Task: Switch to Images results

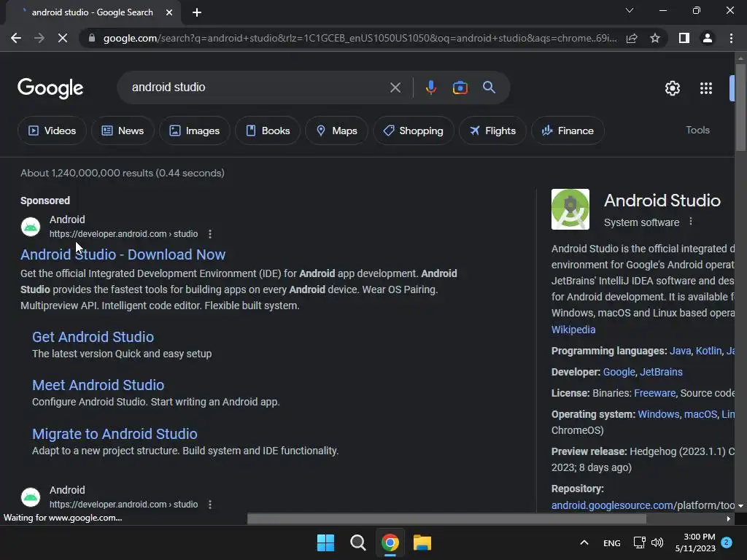Action: tap(194, 131)
